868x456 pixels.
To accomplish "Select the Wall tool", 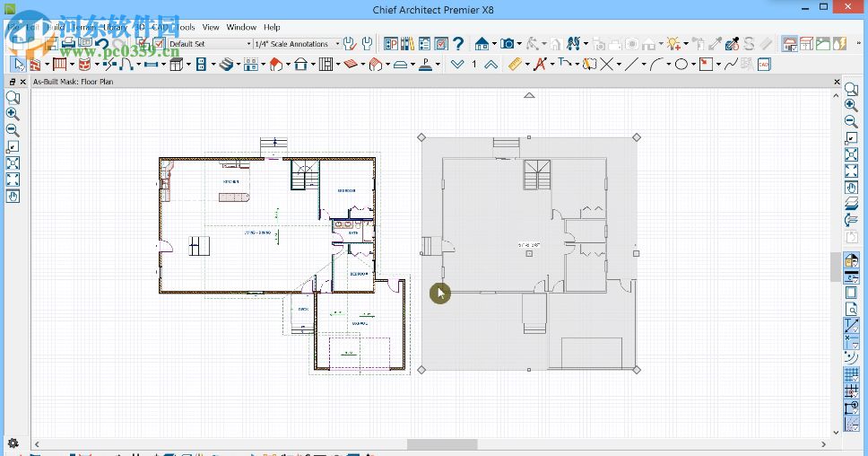I will 35,65.
